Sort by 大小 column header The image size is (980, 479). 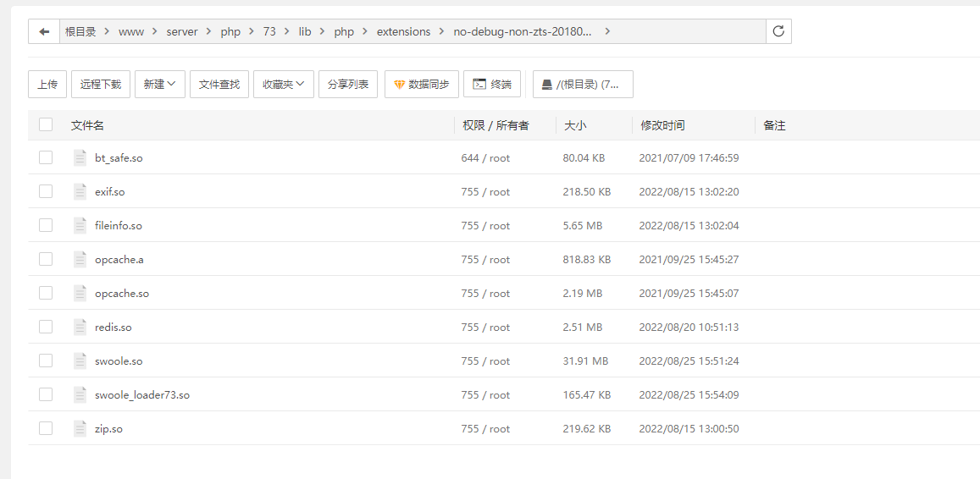coord(575,125)
